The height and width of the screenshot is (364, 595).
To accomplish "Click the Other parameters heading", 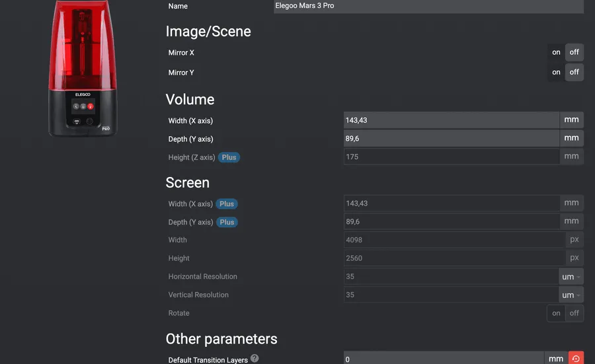I will pos(221,339).
